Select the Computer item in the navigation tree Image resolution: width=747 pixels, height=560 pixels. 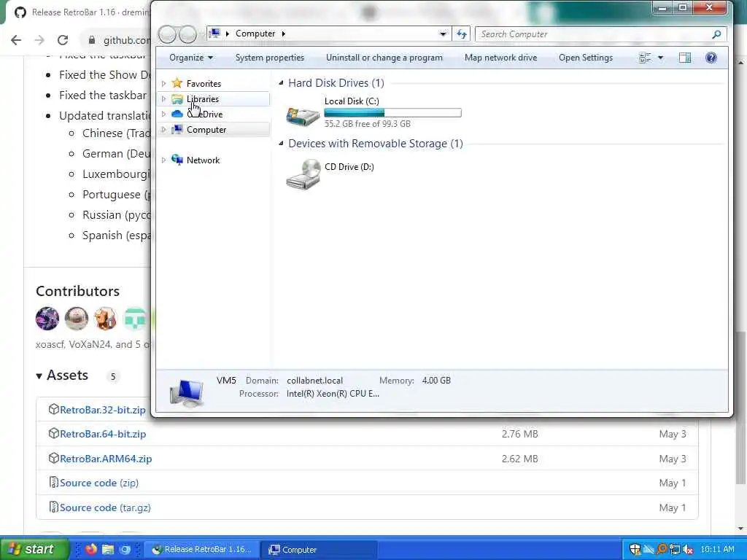(x=206, y=130)
